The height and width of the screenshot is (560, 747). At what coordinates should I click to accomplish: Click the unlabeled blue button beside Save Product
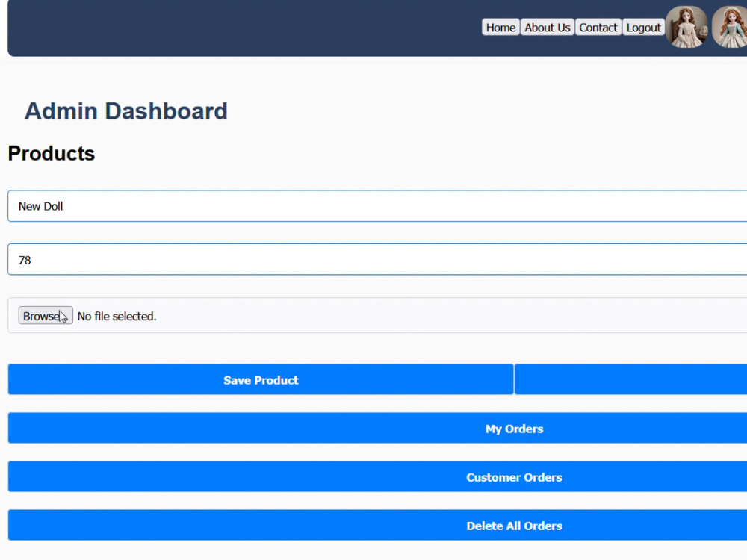[x=630, y=380]
